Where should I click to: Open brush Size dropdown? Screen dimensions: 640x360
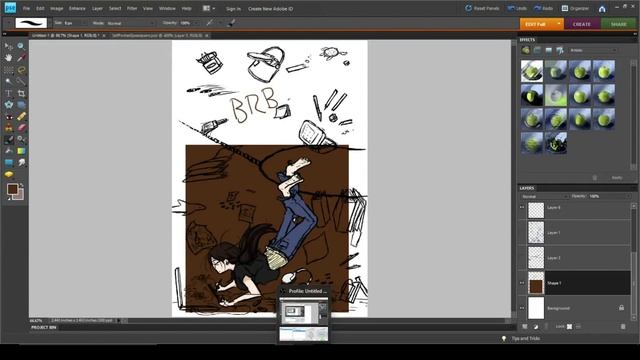tap(84, 23)
